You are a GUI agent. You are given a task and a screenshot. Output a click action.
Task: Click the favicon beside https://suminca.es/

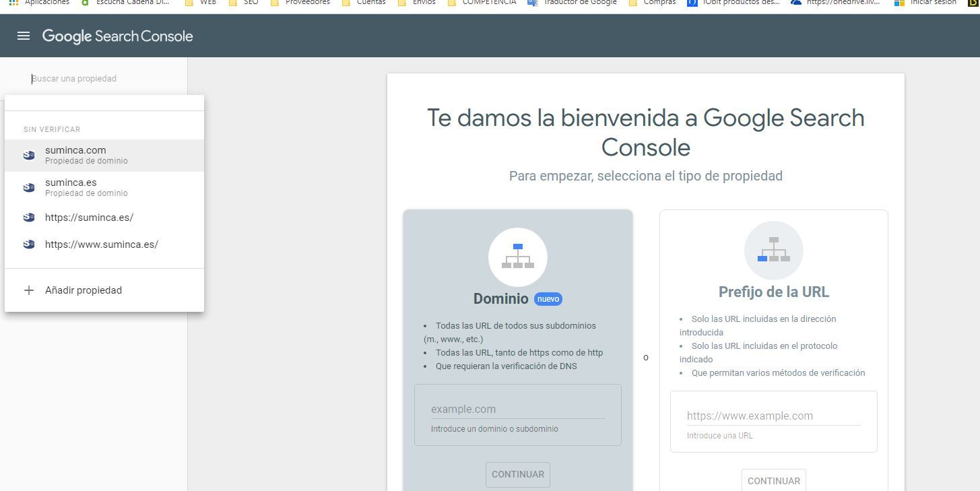29,218
